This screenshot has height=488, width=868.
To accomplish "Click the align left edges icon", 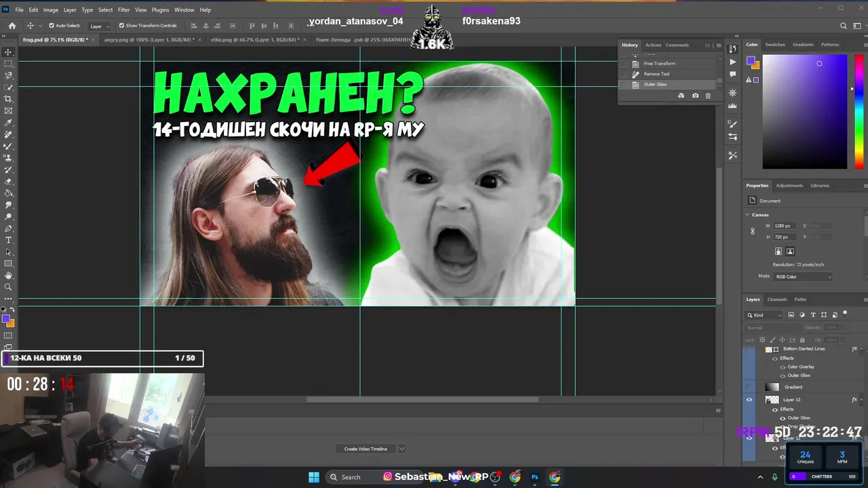I will pyautogui.click(x=194, y=26).
